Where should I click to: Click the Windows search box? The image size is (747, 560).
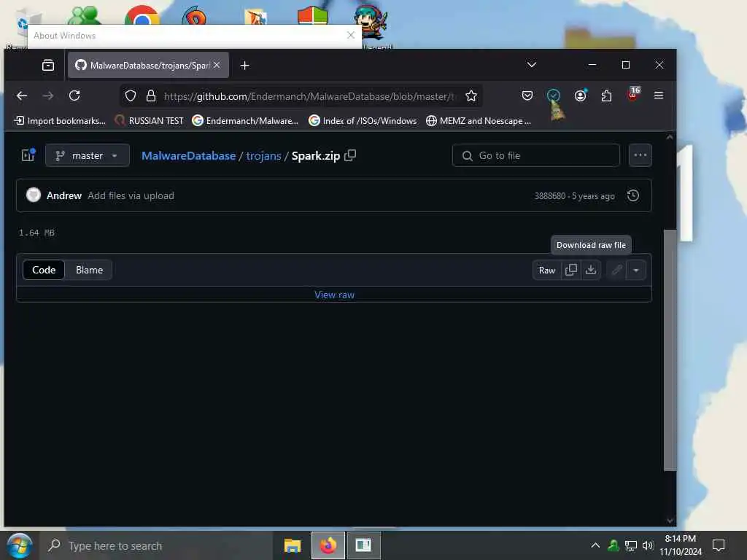click(x=155, y=545)
